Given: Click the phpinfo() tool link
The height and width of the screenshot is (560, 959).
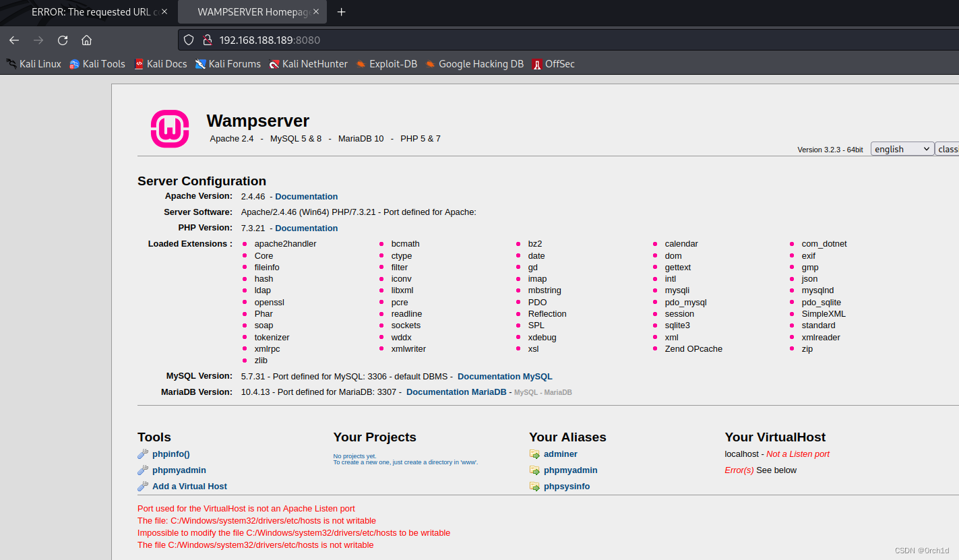Looking at the screenshot, I should (171, 454).
